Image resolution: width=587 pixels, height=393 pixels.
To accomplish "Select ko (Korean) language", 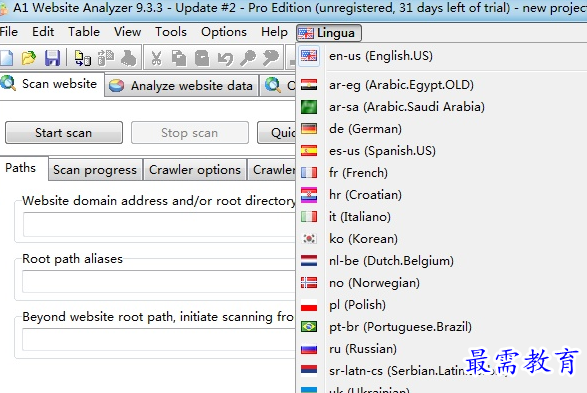I will (x=363, y=239).
